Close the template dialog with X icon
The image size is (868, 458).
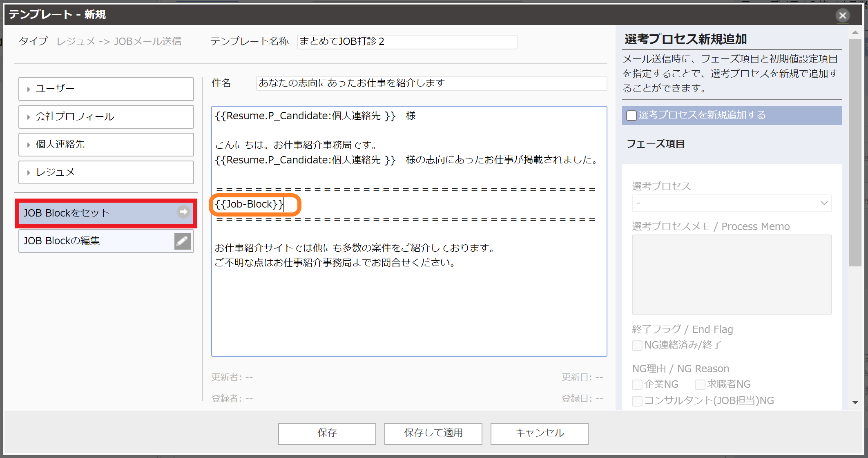point(842,16)
